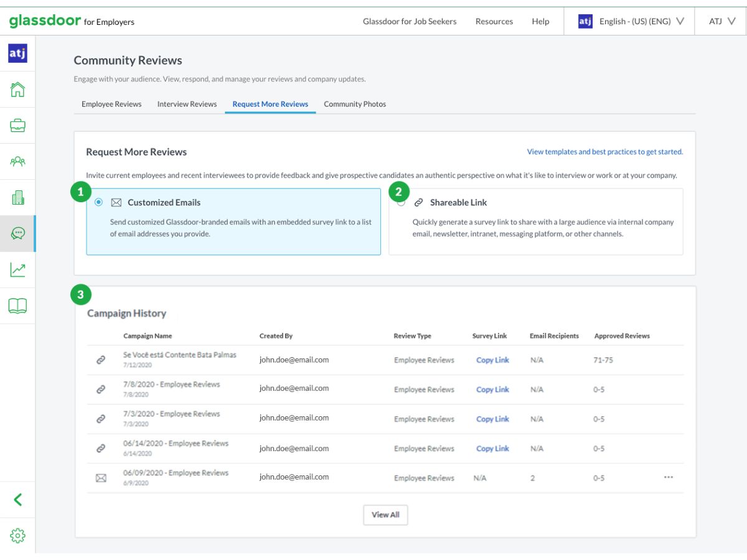Click Approved Reviews column header
This screenshot has width=747, height=560.
622,336
